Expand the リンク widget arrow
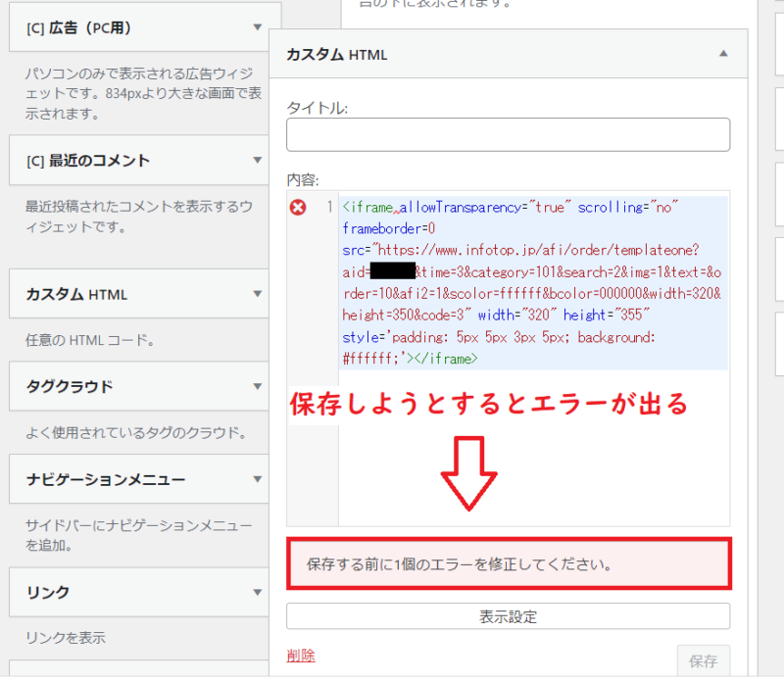The height and width of the screenshot is (682, 784). click(257, 592)
